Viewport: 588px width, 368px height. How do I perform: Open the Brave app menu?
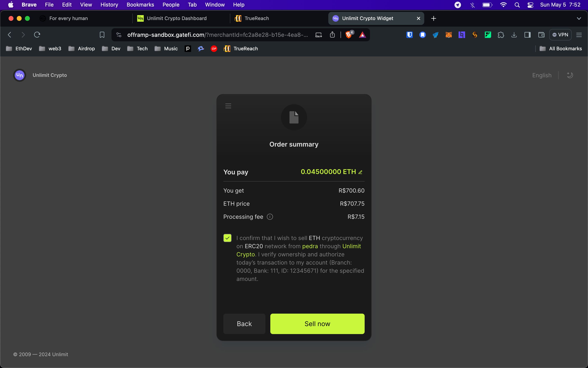click(29, 5)
